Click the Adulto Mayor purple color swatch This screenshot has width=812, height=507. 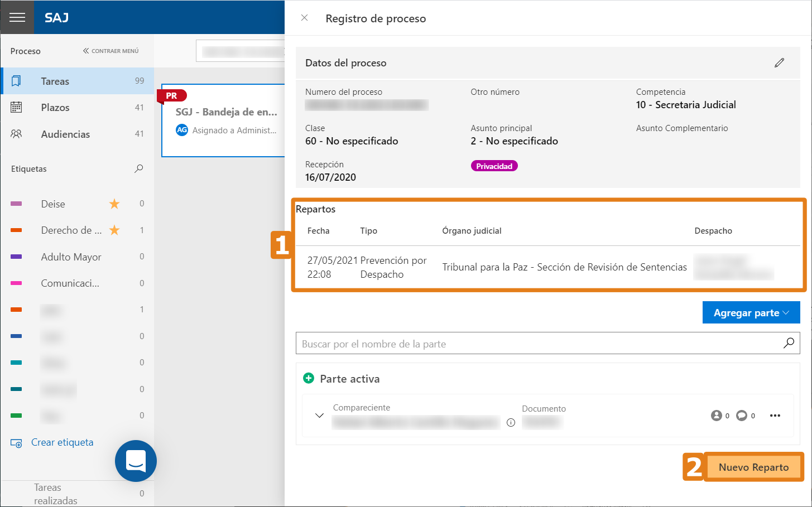click(x=16, y=257)
